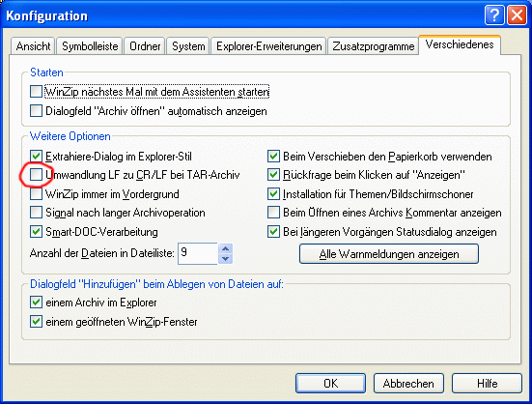Toggle Rückfrage beim Klicken auf "Anzeigen"
Screen dimensions: 532x404
coord(273,175)
